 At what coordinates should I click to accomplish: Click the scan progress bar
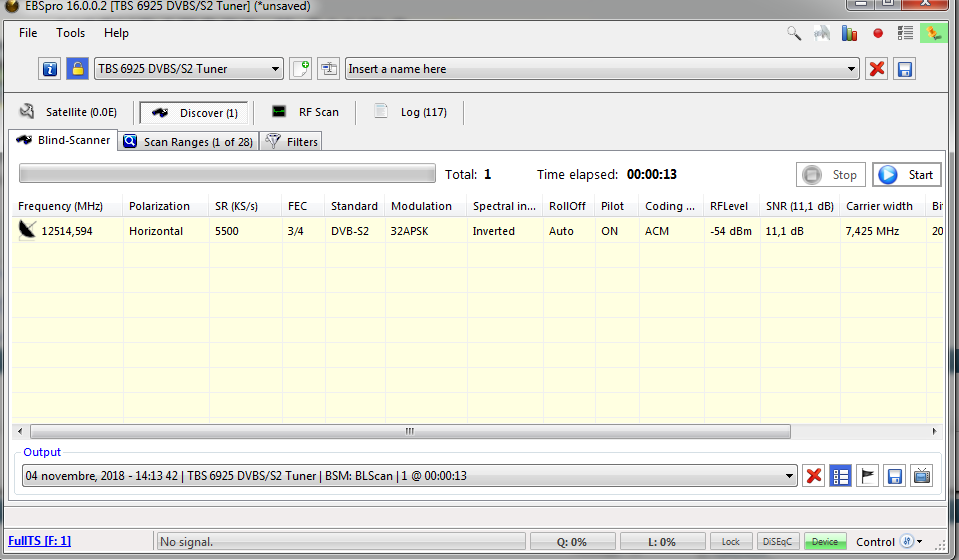[227, 174]
